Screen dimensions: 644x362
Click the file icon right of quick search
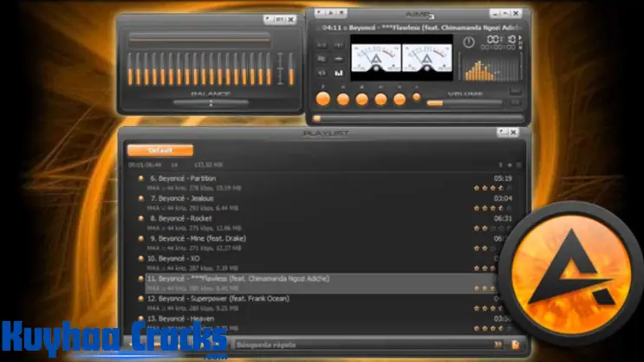tap(516, 344)
